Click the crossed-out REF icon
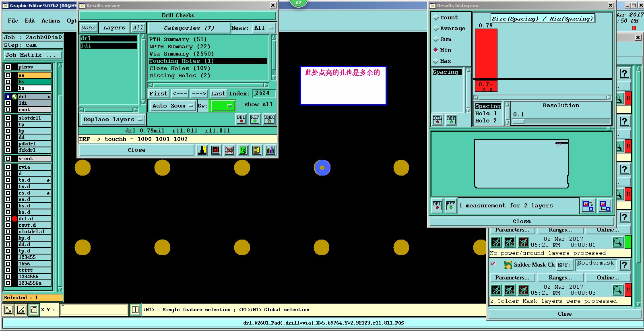This screenshot has width=644, height=331. click(229, 150)
